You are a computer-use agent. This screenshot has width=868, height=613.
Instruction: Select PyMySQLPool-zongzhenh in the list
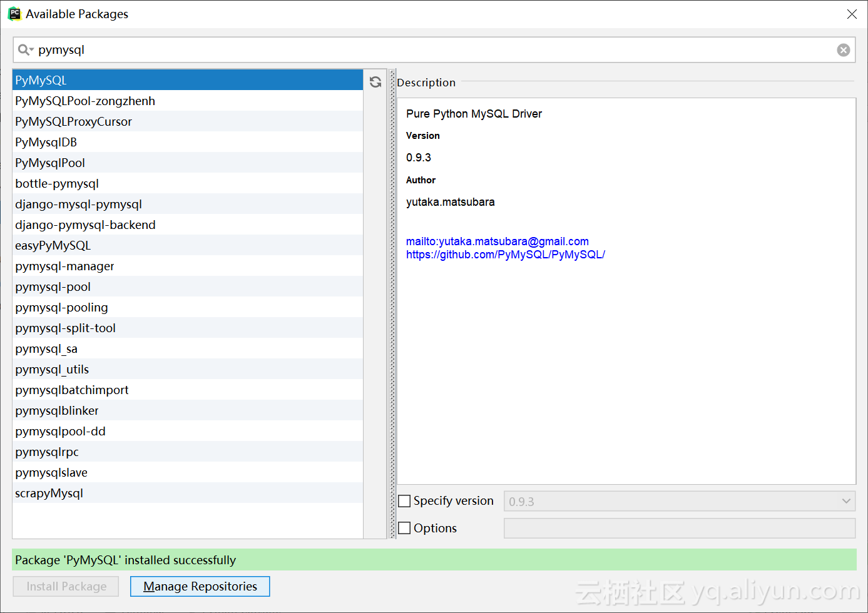pyautogui.click(x=188, y=101)
